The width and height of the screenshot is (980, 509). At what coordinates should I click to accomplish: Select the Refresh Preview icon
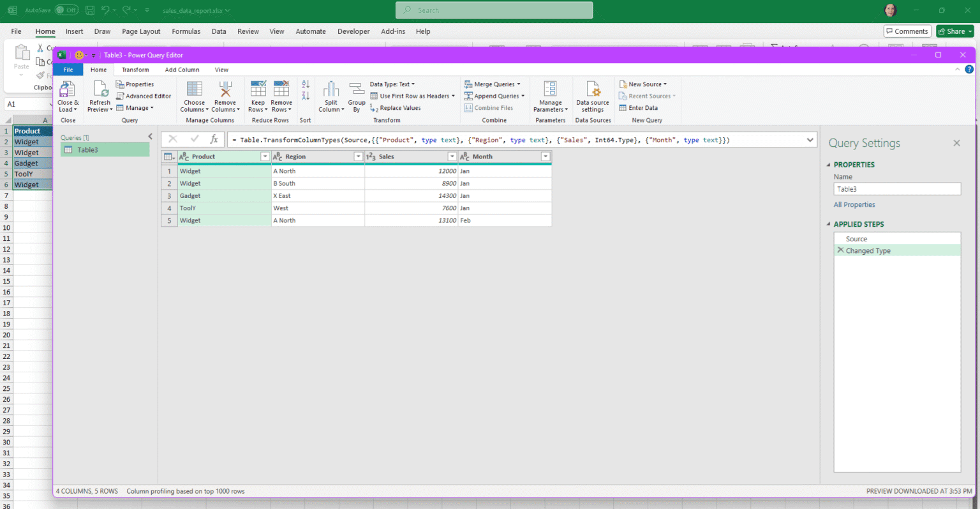point(99,96)
